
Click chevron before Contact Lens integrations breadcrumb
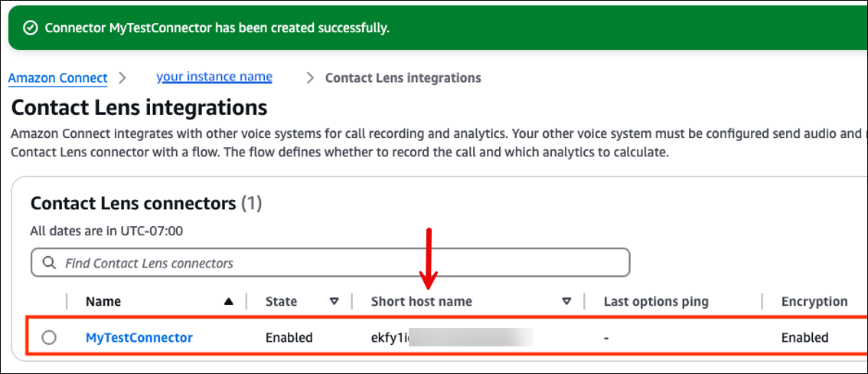[x=310, y=78]
